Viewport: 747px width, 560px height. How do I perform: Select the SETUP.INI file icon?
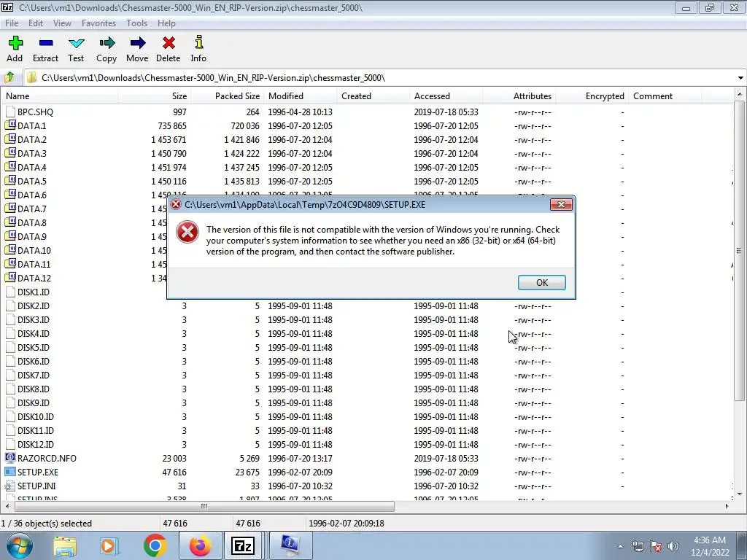(x=10, y=486)
